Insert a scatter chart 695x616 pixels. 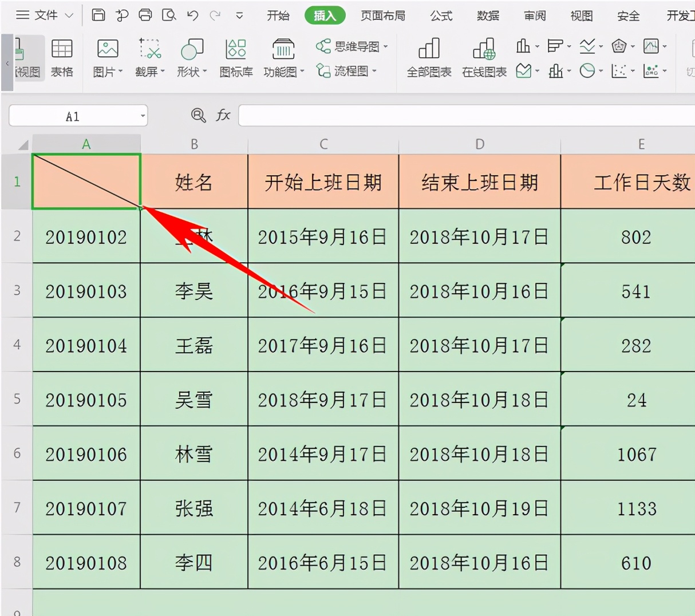(619, 71)
